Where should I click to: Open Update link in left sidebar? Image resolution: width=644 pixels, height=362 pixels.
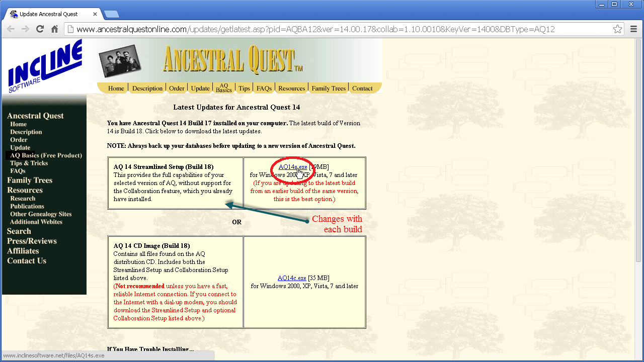click(x=20, y=148)
